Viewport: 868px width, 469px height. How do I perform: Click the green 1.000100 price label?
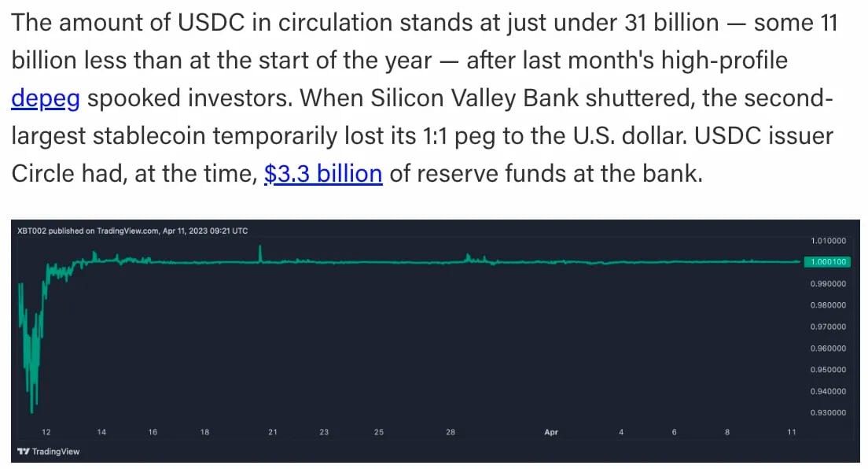point(828,262)
